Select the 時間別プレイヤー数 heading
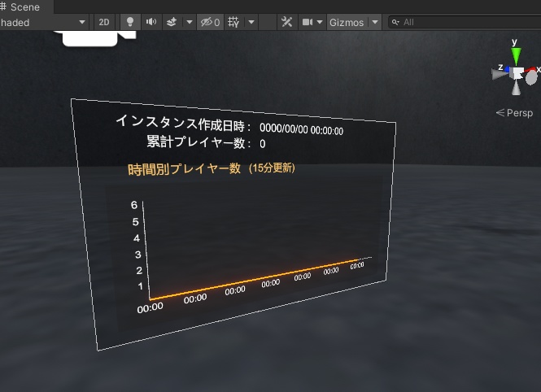 coord(184,169)
